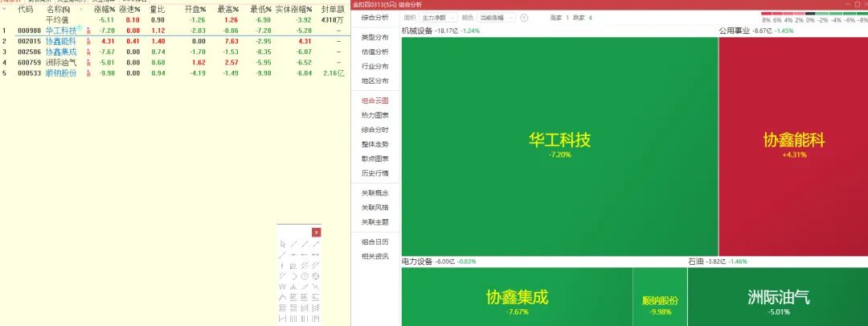Click the R marker beside 协鑫集成
This screenshot has height=326, width=868.
pyautogui.click(x=88, y=52)
